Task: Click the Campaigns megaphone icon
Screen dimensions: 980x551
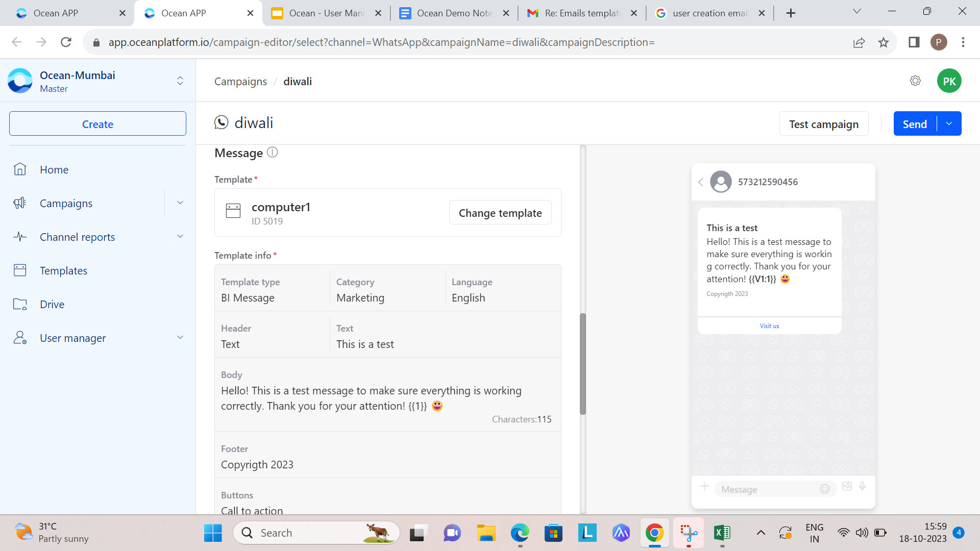Action: click(20, 203)
